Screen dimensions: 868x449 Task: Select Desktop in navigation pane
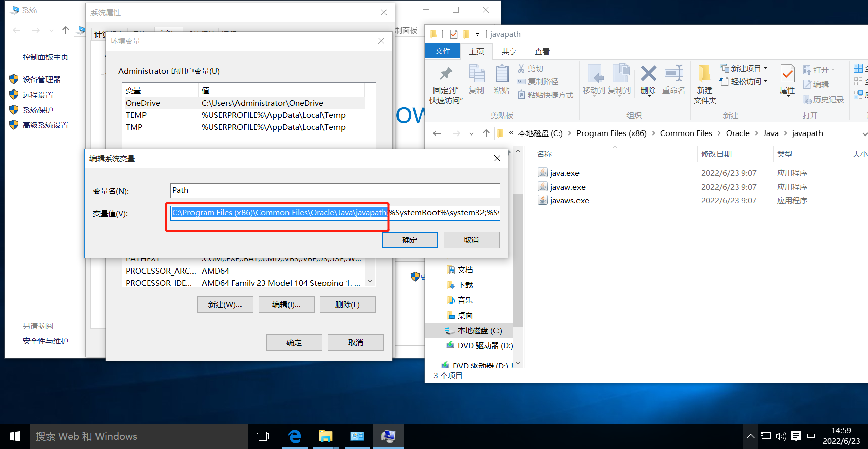click(x=460, y=316)
